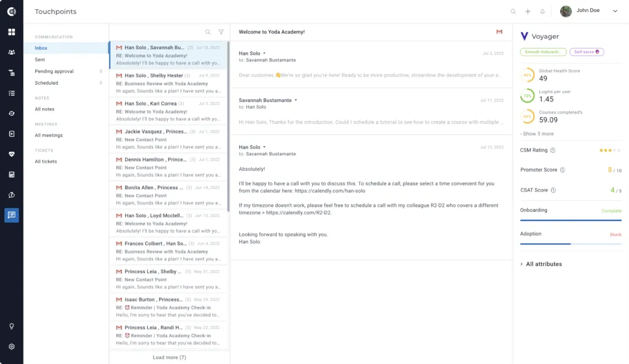This screenshot has height=364, width=629.
Task: Open notifications bell icon
Action: [542, 12]
